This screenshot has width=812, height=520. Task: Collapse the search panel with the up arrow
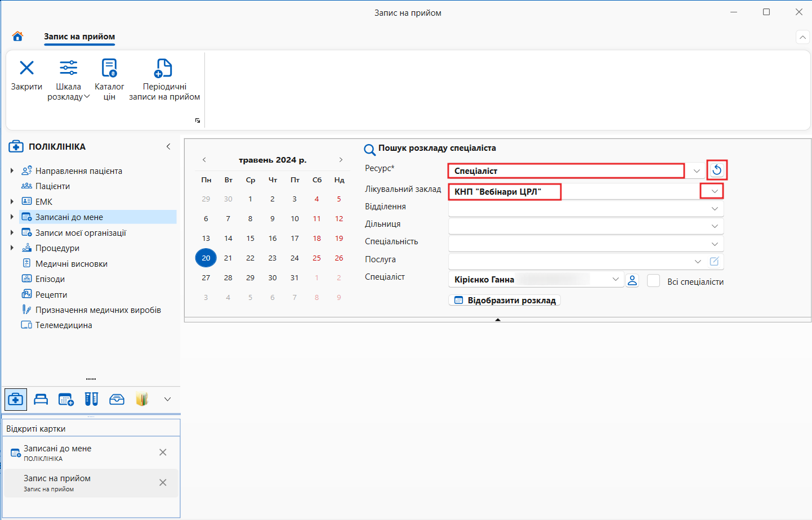pyautogui.click(x=498, y=320)
